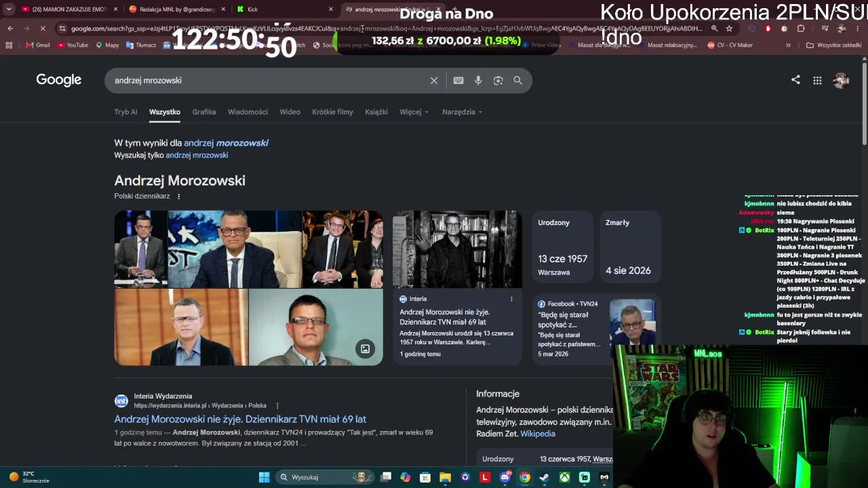Open the YouTube bookmark
Image resolution: width=868 pixels, height=488 pixels.
73,45
